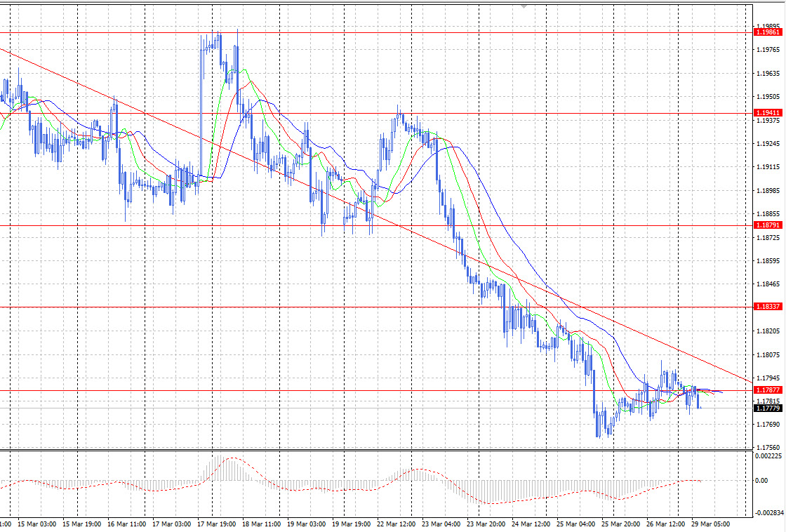Click the 1.18075 price scale value
Screen dimensions: 786x532
[768, 354]
